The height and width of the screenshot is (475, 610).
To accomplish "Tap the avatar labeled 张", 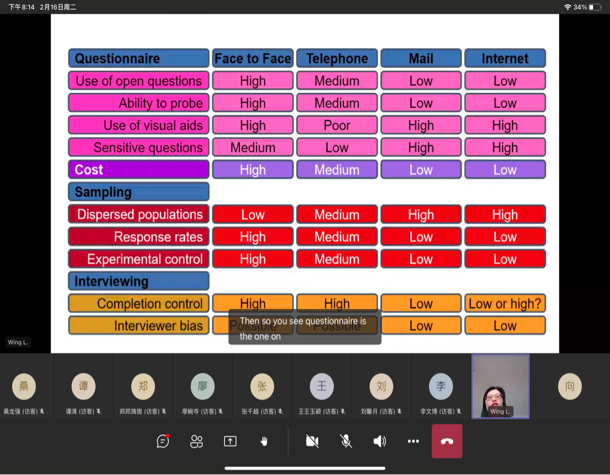I will point(262,386).
